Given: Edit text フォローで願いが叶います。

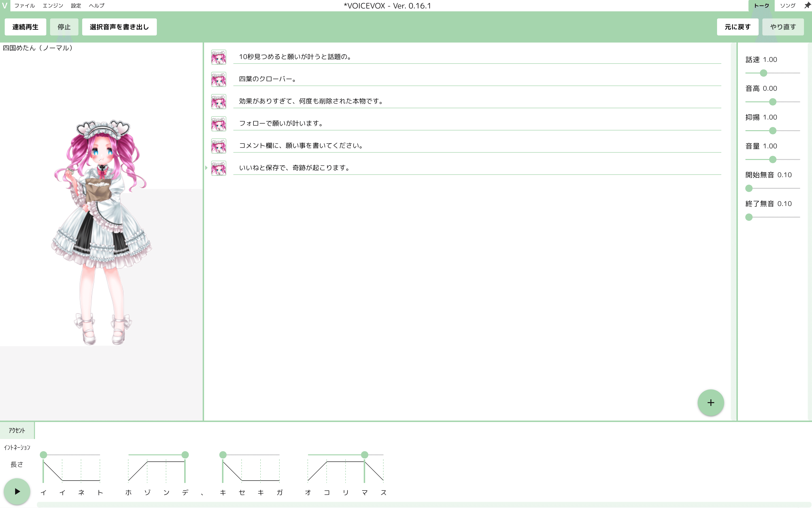Looking at the screenshot, I should (477, 123).
